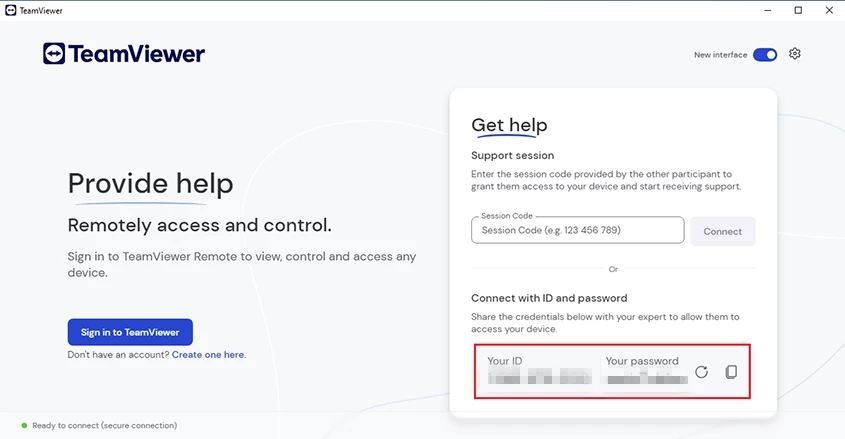Image resolution: width=845 pixels, height=439 pixels.
Task: Open settings via the gear icon
Action: pos(794,54)
